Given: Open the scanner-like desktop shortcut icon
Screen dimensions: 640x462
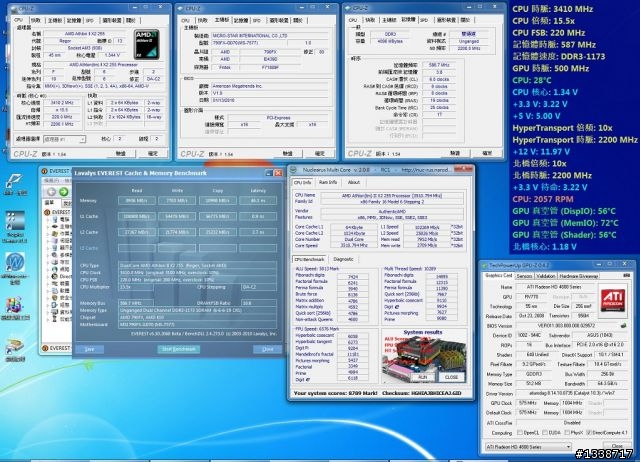Looking at the screenshot, I should 15,346.
